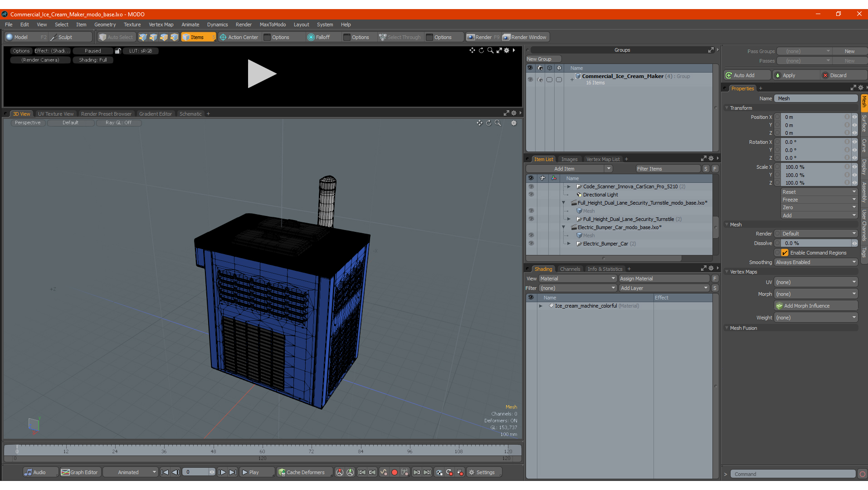Click the Cache Deformers icon
The height and width of the screenshot is (490, 868).
tap(282, 472)
